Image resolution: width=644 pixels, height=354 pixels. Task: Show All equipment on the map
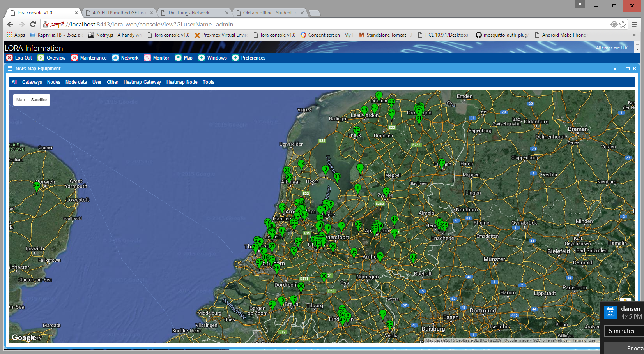click(x=14, y=82)
